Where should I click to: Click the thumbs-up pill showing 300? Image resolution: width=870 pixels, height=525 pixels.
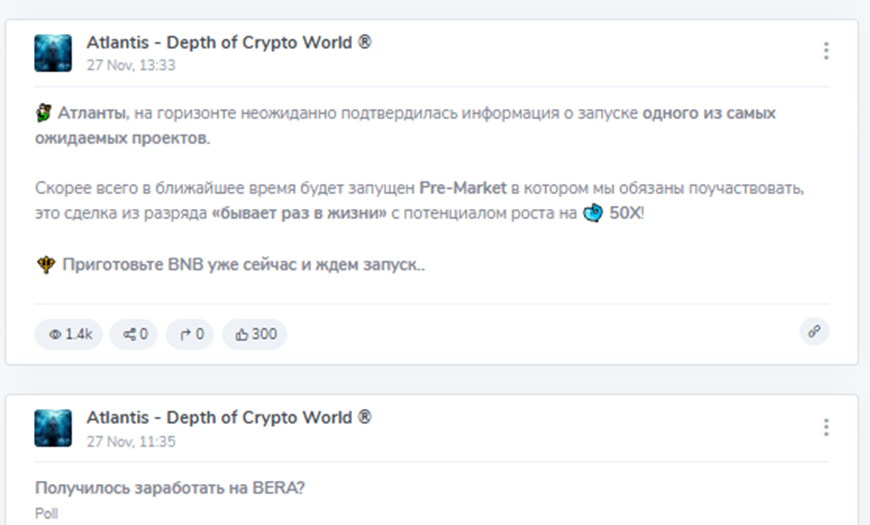255,334
